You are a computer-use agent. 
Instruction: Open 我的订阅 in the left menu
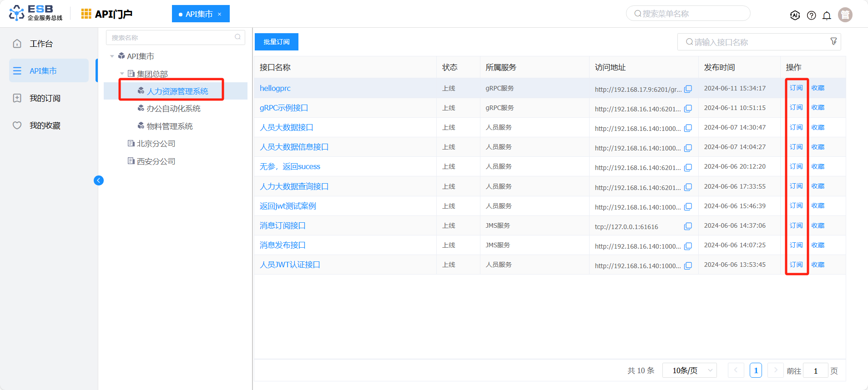click(45, 98)
